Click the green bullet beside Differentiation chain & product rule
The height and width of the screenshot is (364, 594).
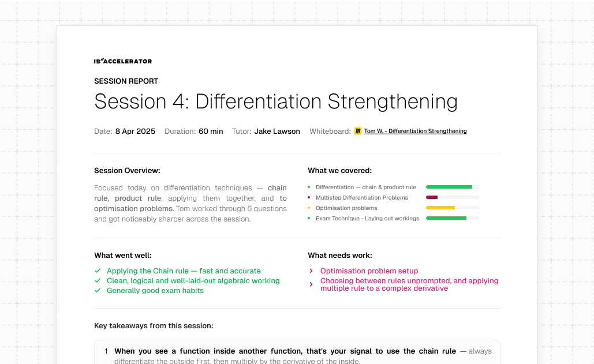coord(309,187)
